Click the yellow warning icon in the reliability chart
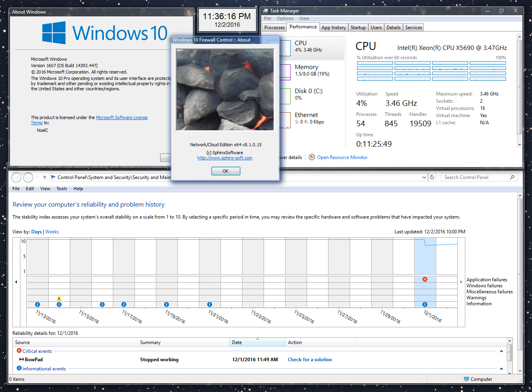532x392 pixels. point(59,298)
